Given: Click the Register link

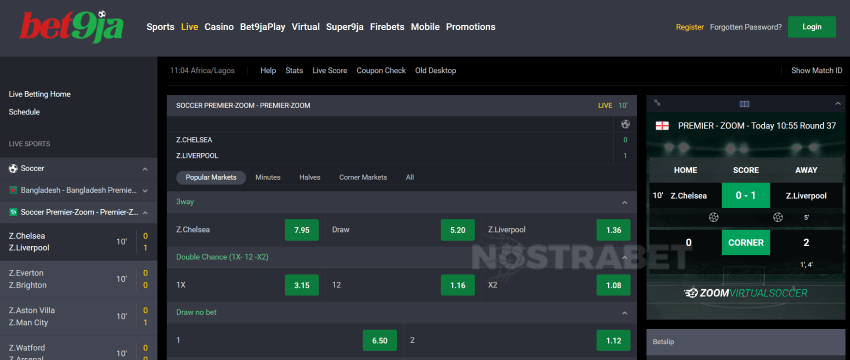Looking at the screenshot, I should 690,27.
